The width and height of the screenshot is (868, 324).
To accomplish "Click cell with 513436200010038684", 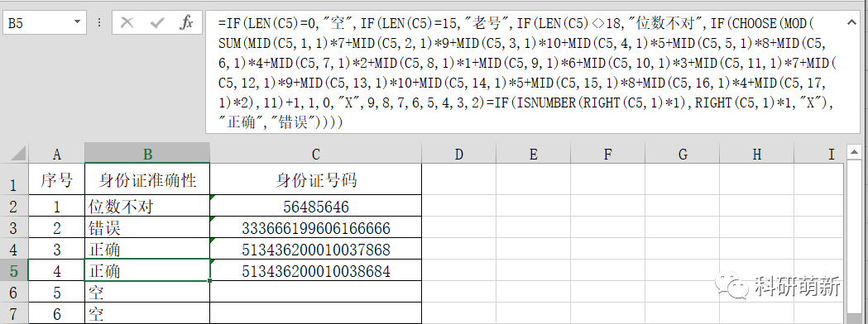I will click(x=315, y=270).
